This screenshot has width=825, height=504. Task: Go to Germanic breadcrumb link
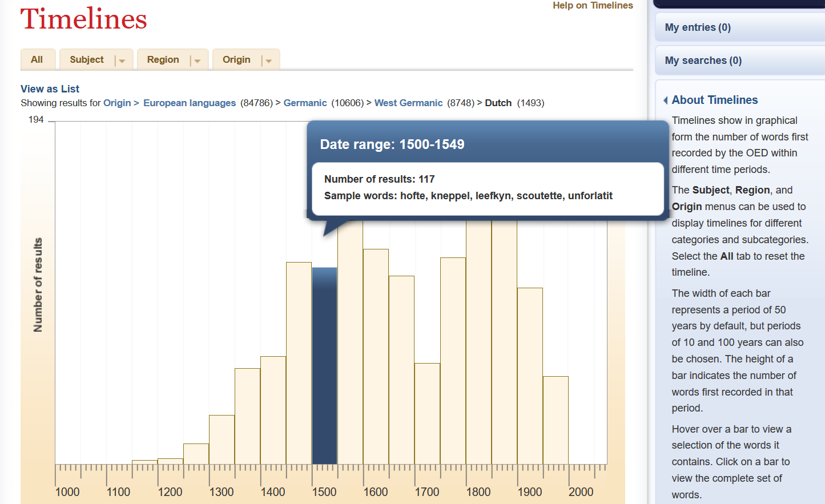click(x=305, y=103)
